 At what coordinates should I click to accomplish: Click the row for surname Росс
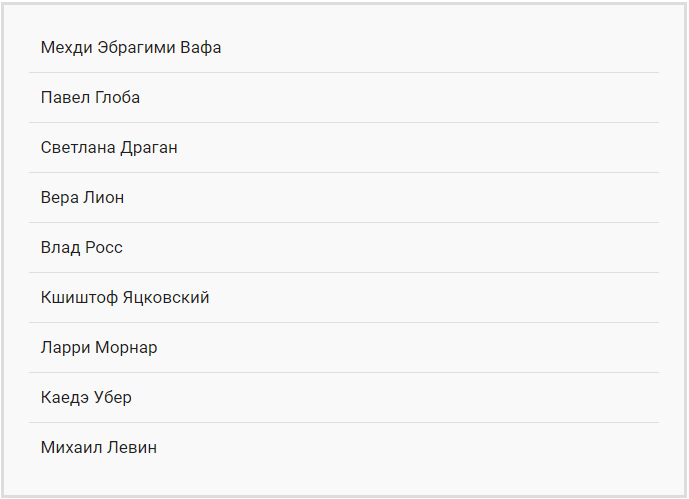tap(82, 248)
